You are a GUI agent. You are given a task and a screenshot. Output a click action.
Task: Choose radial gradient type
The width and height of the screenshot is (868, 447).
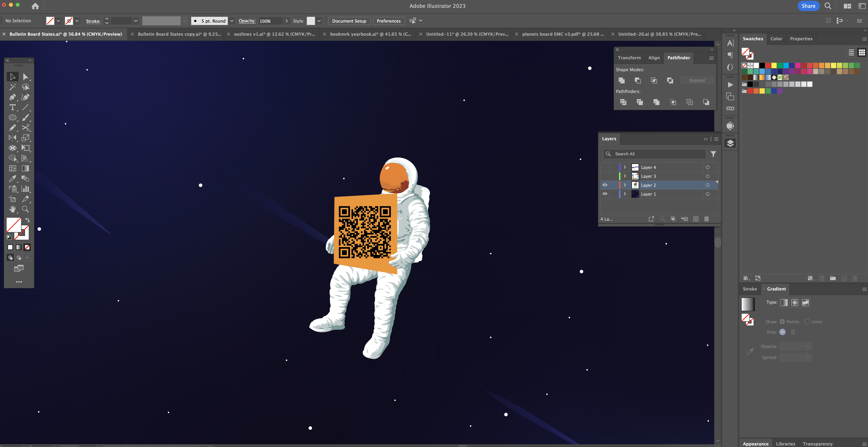coord(795,303)
